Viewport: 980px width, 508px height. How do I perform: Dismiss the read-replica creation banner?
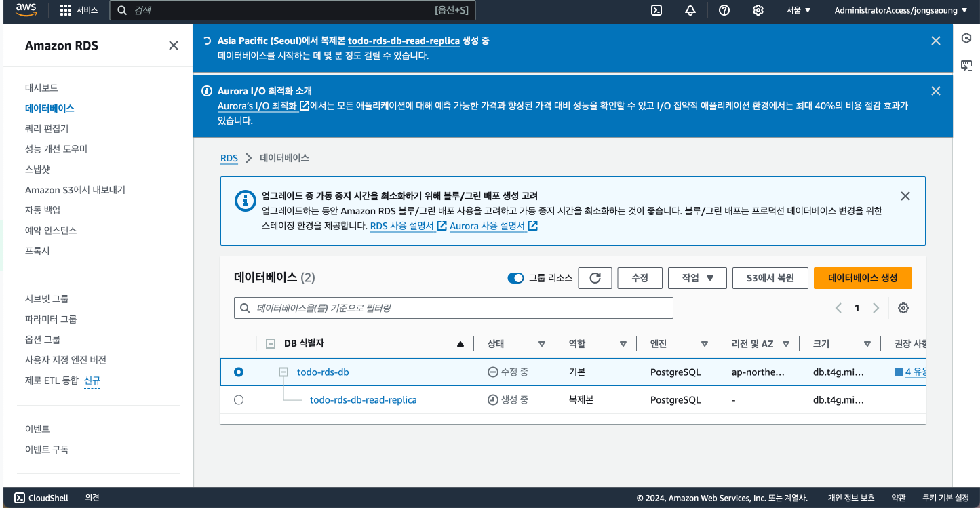936,41
